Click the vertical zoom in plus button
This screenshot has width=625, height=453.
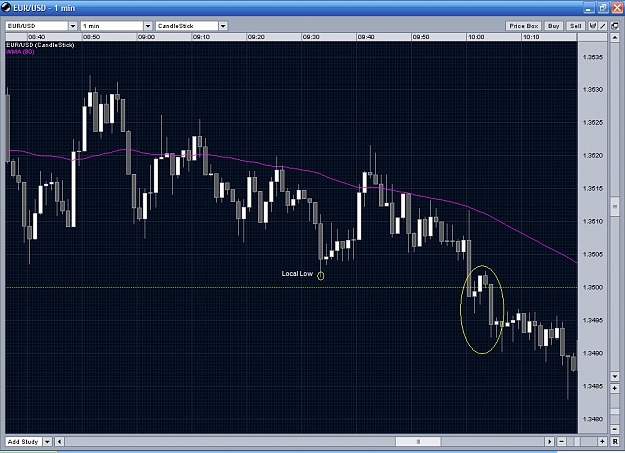(x=615, y=388)
